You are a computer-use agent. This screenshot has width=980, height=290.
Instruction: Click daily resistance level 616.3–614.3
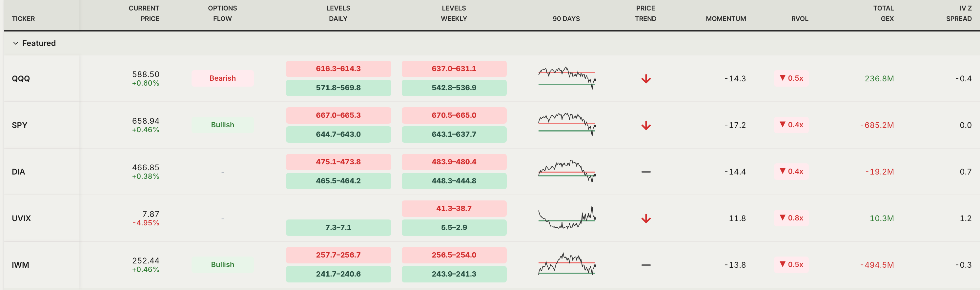pos(338,69)
